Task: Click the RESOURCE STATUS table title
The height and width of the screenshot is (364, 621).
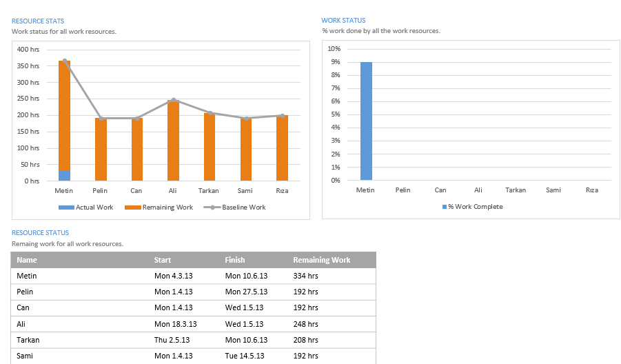Action: (x=40, y=233)
